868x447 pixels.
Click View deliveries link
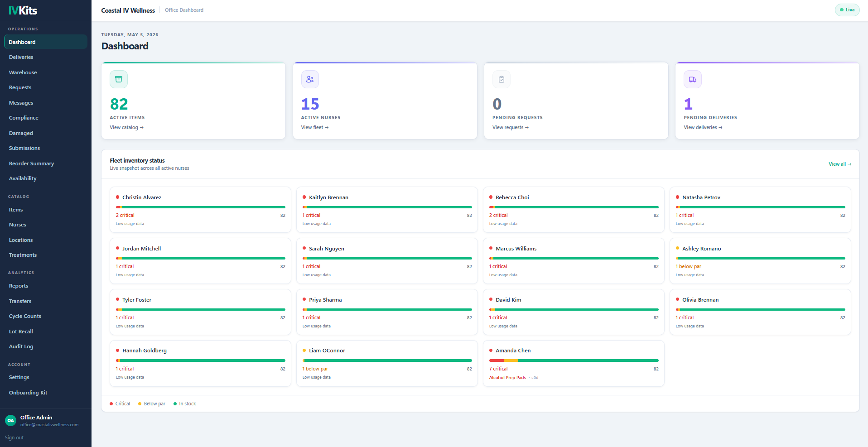pyautogui.click(x=703, y=127)
